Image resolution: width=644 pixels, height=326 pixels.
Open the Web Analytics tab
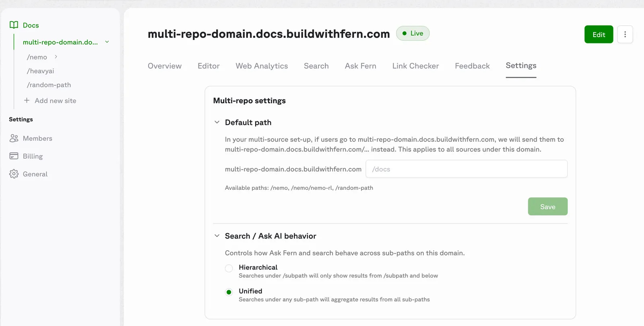click(262, 66)
